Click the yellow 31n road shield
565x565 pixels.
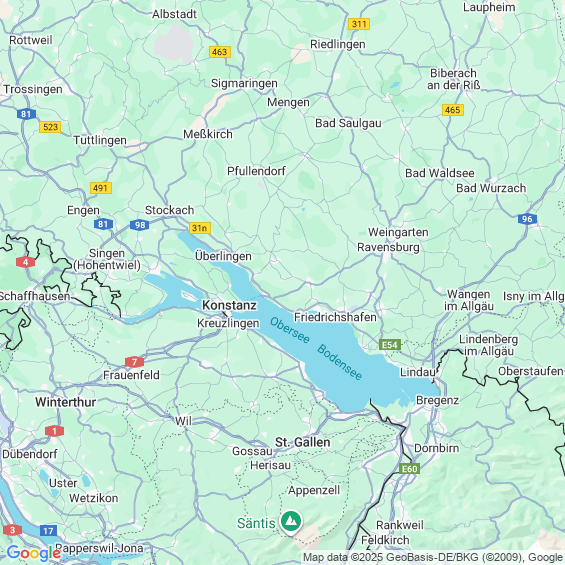(200, 228)
